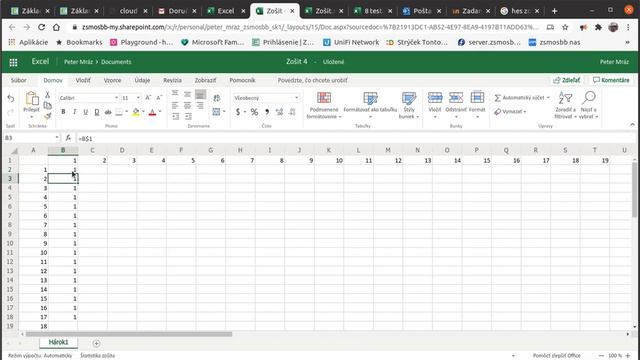Click the formula bar
The image size is (640, 360).
tap(355, 138)
